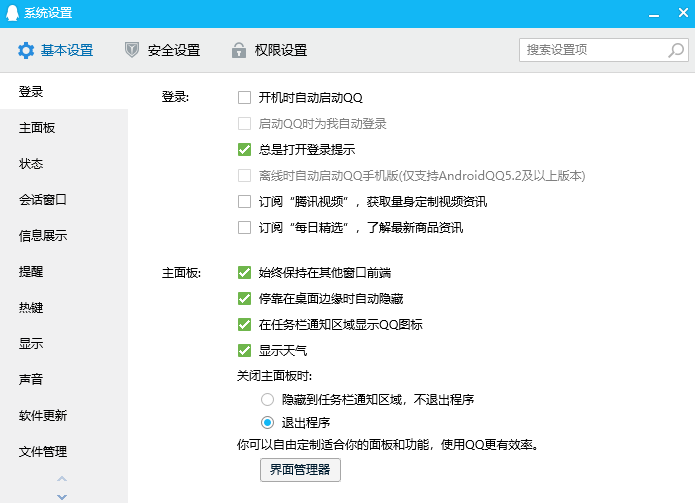Uncheck 始终保持在其他窗口前端

point(244,272)
